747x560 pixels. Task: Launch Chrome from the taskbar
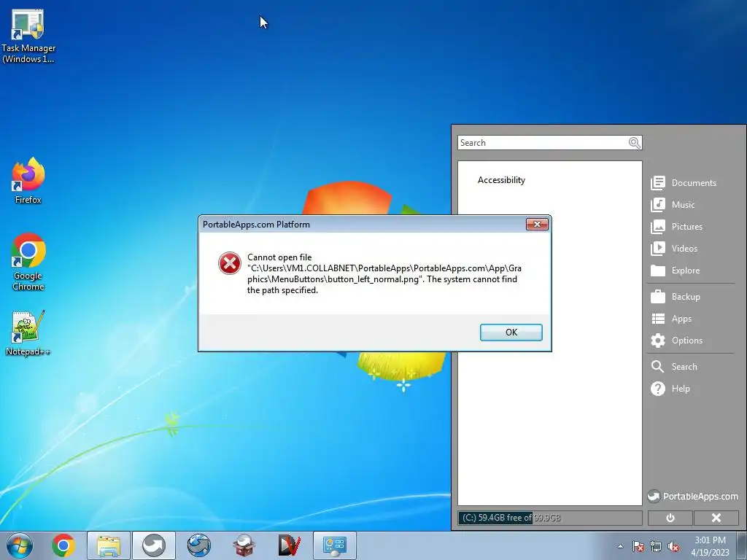(63, 545)
